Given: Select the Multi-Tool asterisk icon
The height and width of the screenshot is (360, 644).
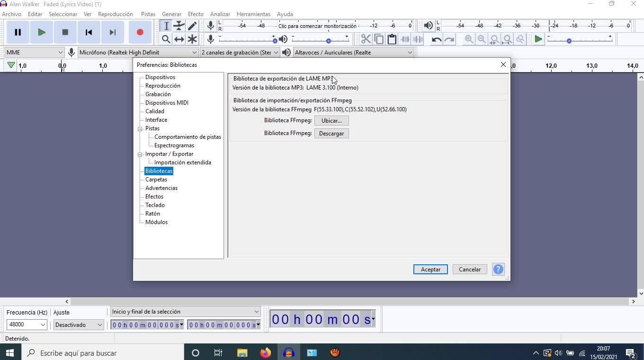Looking at the screenshot, I should tap(192, 39).
